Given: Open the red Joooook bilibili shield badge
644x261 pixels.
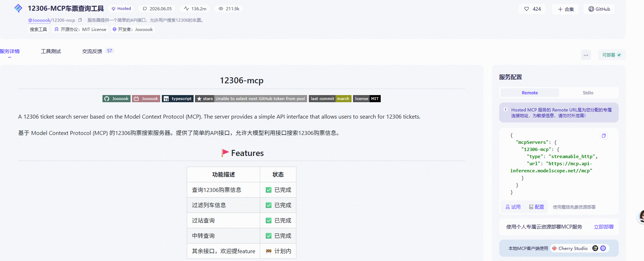Looking at the screenshot, I should (146, 99).
